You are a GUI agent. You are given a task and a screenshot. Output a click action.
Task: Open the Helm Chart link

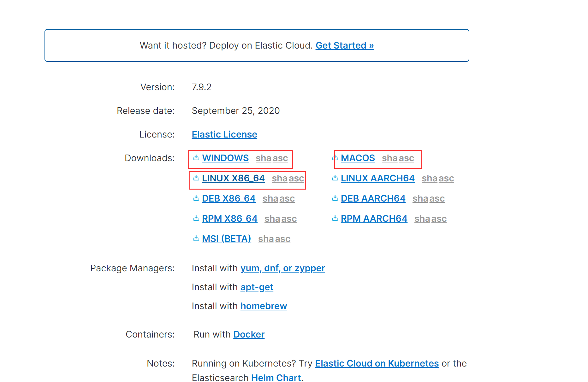[276, 378]
